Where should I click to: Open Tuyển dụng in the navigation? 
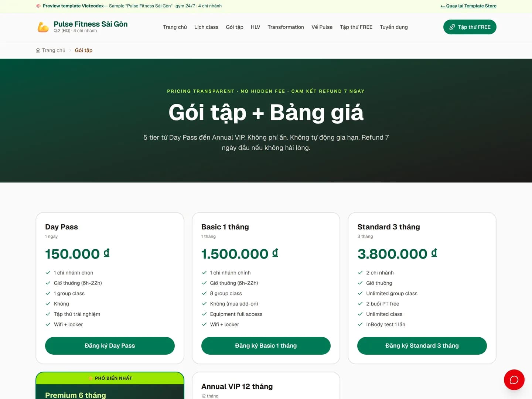[394, 27]
